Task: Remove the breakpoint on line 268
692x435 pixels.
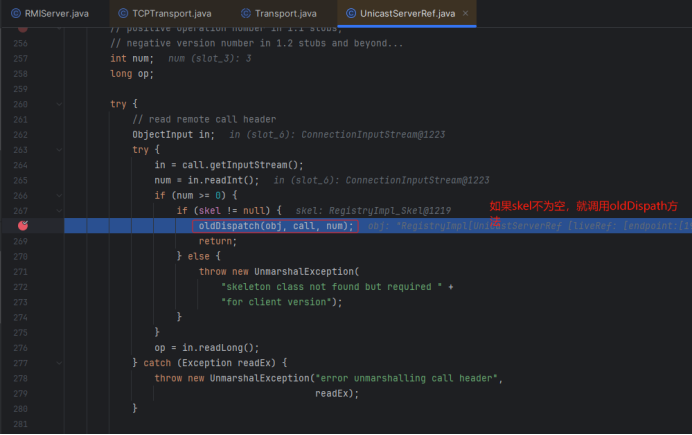Action: [23, 226]
